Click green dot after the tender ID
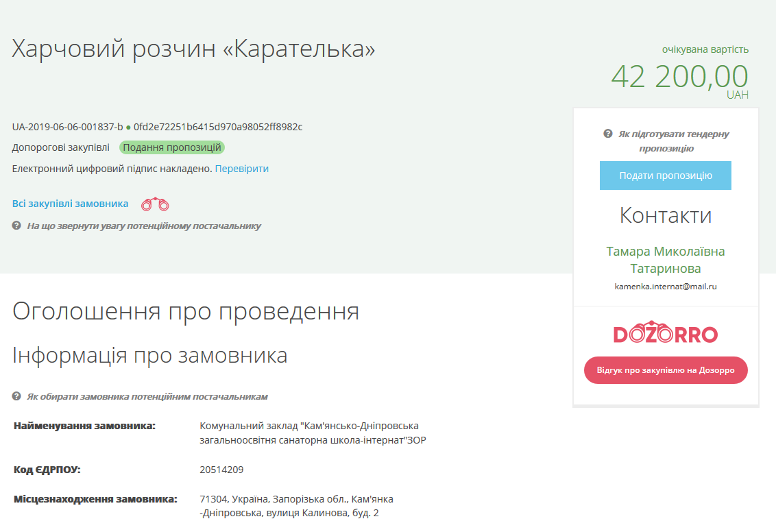 click(x=128, y=128)
